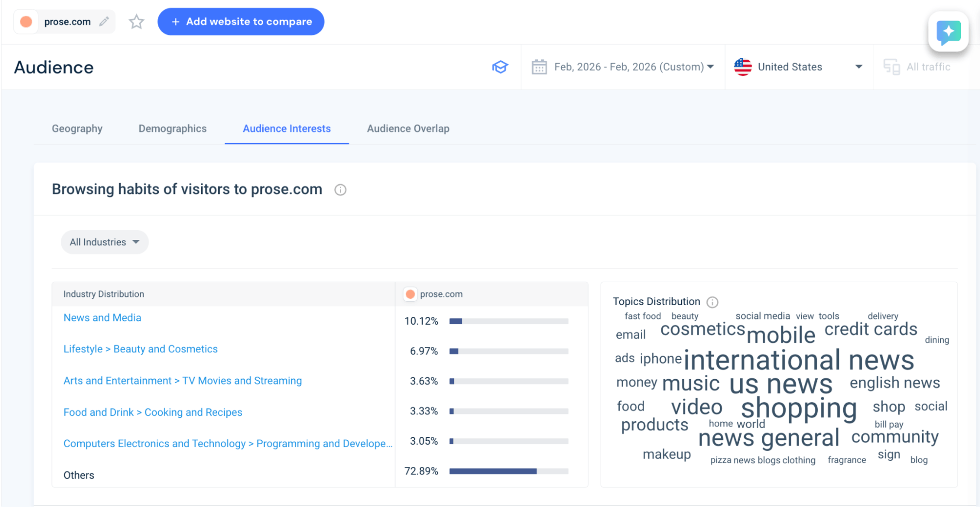Open the Lifestyle > Beauty and Cosmetics link

[x=140, y=349]
